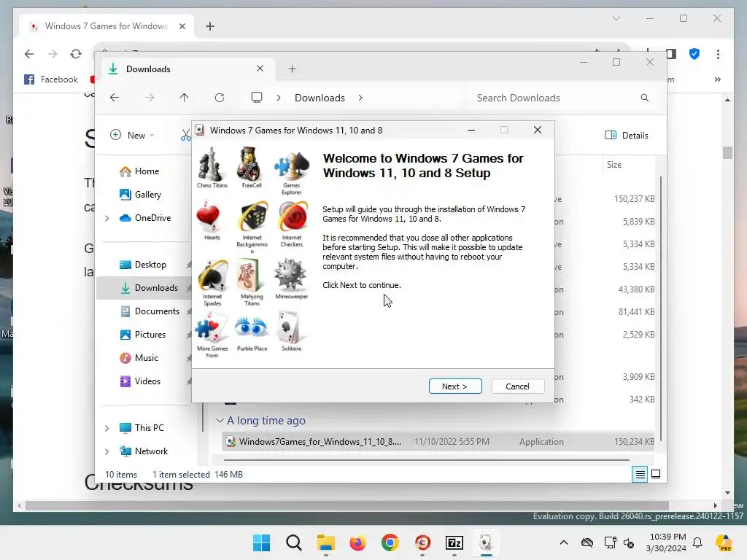Image resolution: width=747 pixels, height=560 pixels.
Task: Click the Purble Place eyes icon
Action: coord(251,327)
